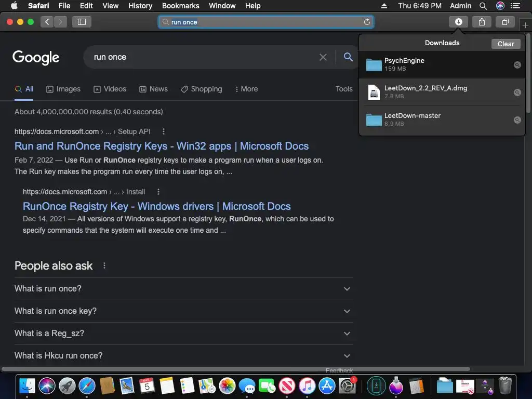Switch to the News search tab
Screen dimensions: 532x399
coord(153,89)
